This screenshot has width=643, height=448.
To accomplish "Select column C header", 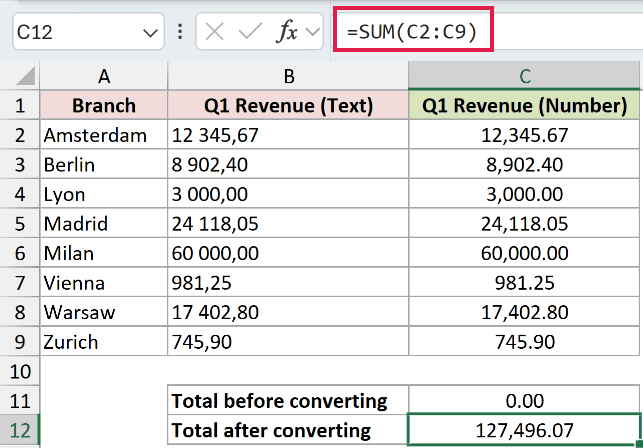I will click(x=524, y=76).
